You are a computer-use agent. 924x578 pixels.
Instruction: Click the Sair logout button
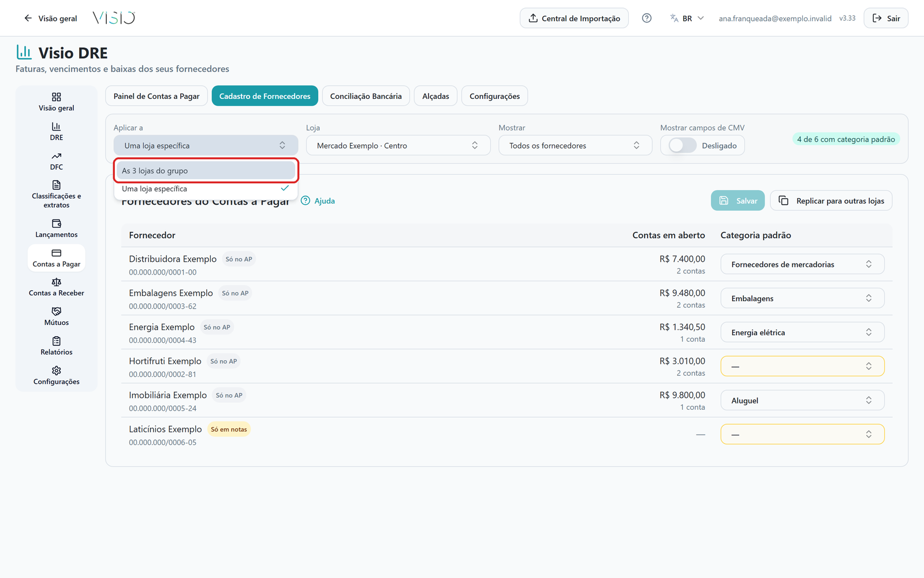[886, 18]
